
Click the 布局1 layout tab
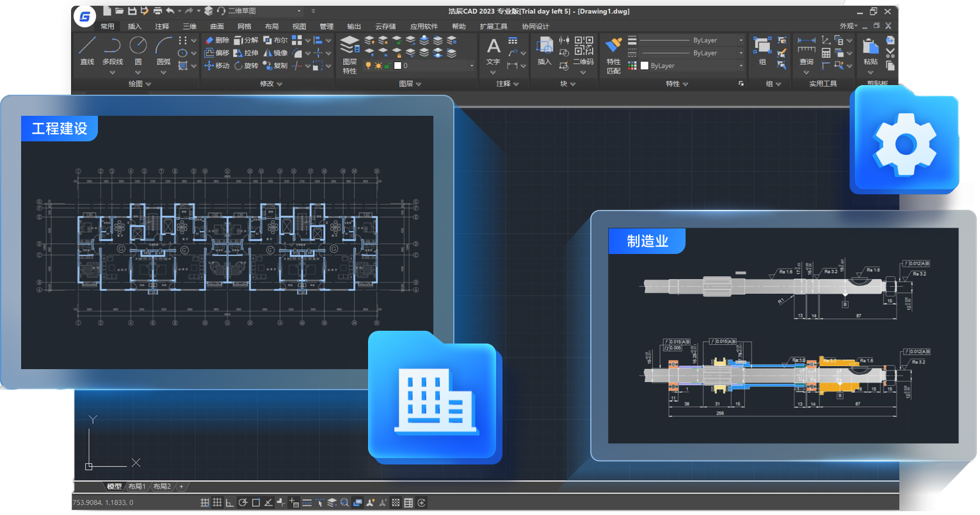(136, 486)
